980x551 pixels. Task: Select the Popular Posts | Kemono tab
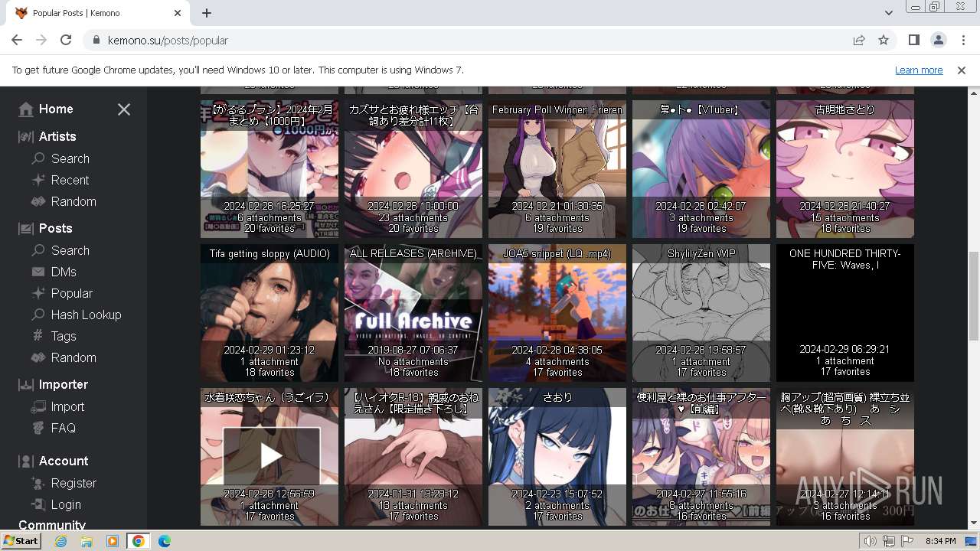click(98, 13)
